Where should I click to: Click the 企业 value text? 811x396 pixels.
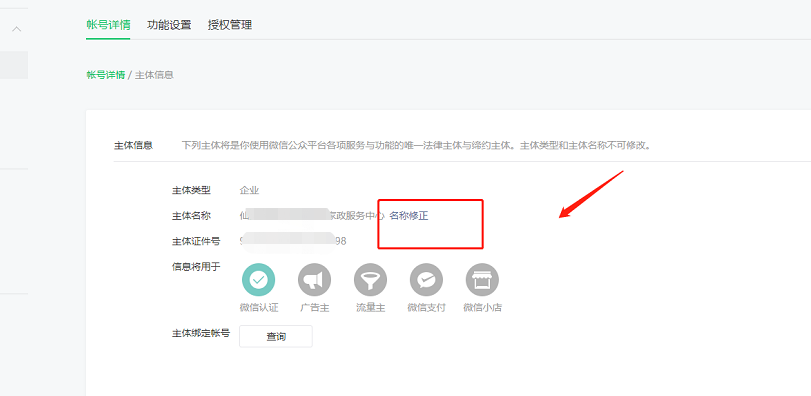pyautogui.click(x=249, y=190)
